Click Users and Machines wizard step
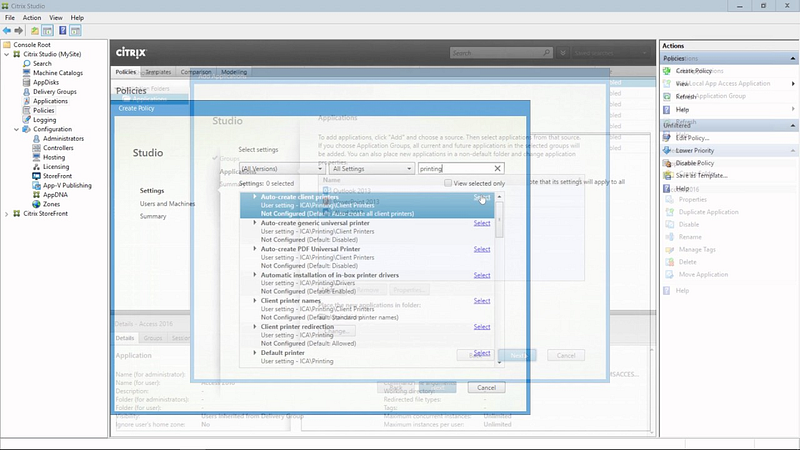This screenshot has width=800, height=450. [x=167, y=204]
